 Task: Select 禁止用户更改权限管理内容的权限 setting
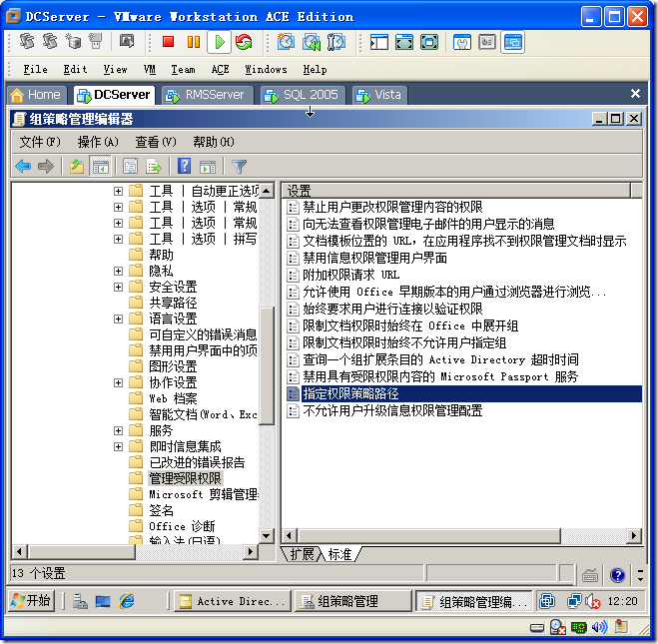(392, 207)
